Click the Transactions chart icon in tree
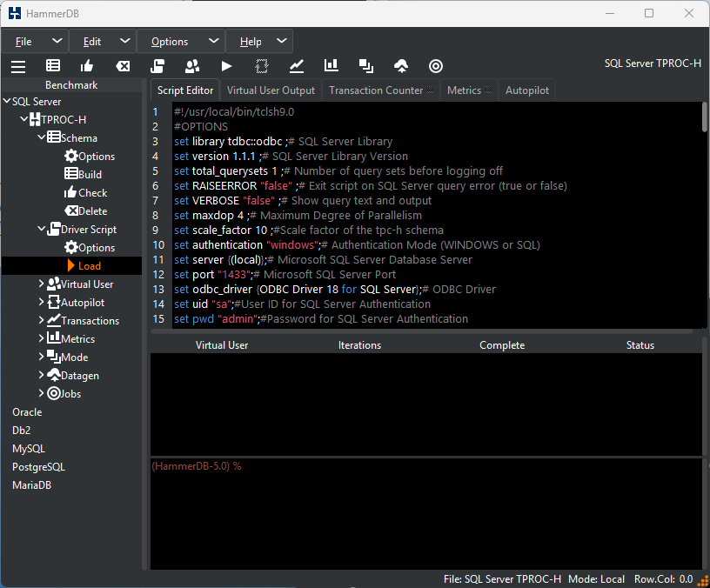Screen dimensions: 710x588 [54, 320]
